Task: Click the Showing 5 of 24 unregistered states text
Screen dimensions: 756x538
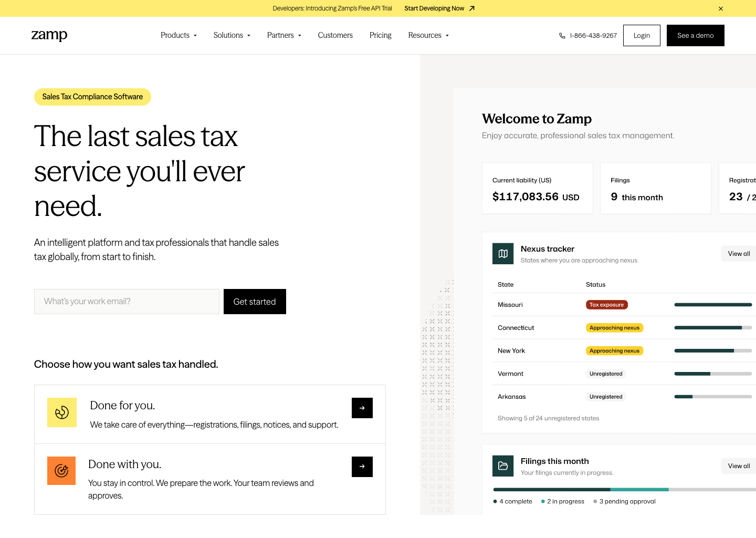Action: (x=548, y=418)
